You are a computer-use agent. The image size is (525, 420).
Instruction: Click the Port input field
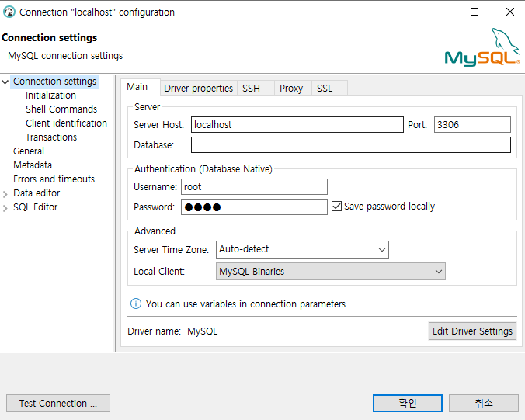coord(472,124)
